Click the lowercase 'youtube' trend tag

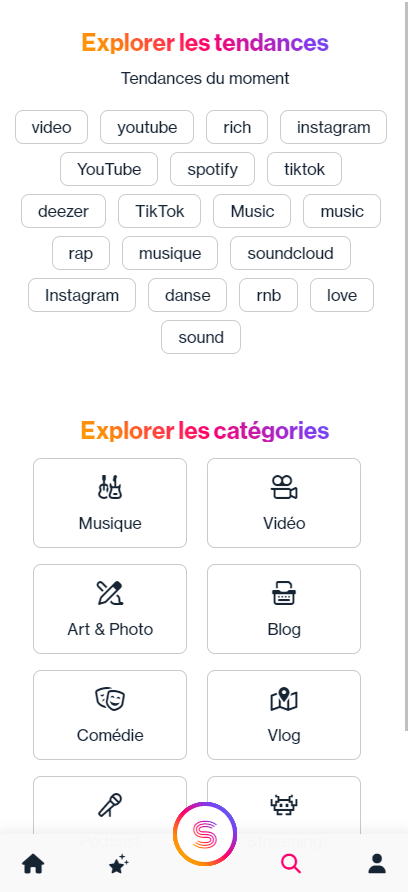point(147,127)
